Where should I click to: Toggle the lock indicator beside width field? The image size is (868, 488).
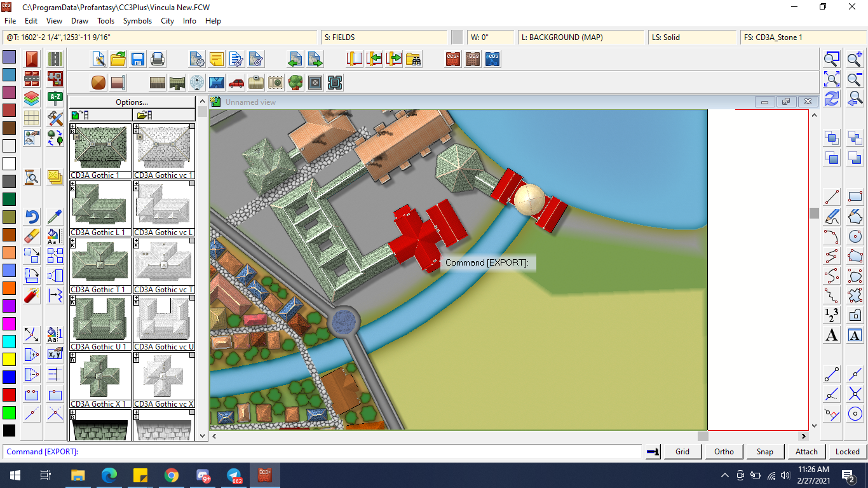click(x=457, y=37)
